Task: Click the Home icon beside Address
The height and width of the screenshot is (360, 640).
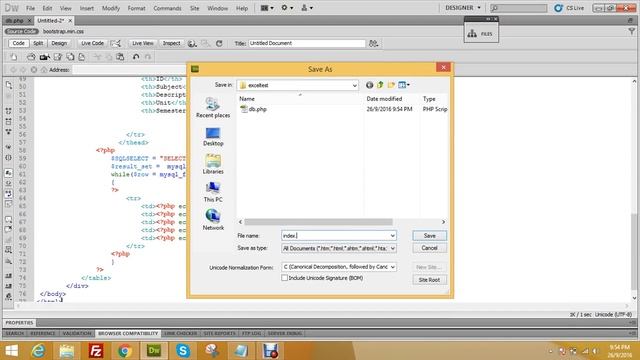Action: pyautogui.click(x=44, y=70)
